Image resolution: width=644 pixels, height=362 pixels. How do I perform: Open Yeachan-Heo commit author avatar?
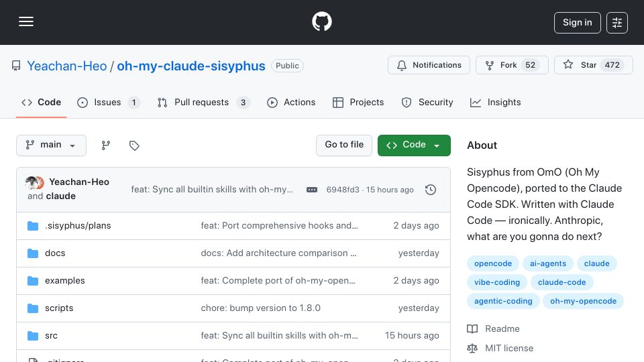coord(32,182)
